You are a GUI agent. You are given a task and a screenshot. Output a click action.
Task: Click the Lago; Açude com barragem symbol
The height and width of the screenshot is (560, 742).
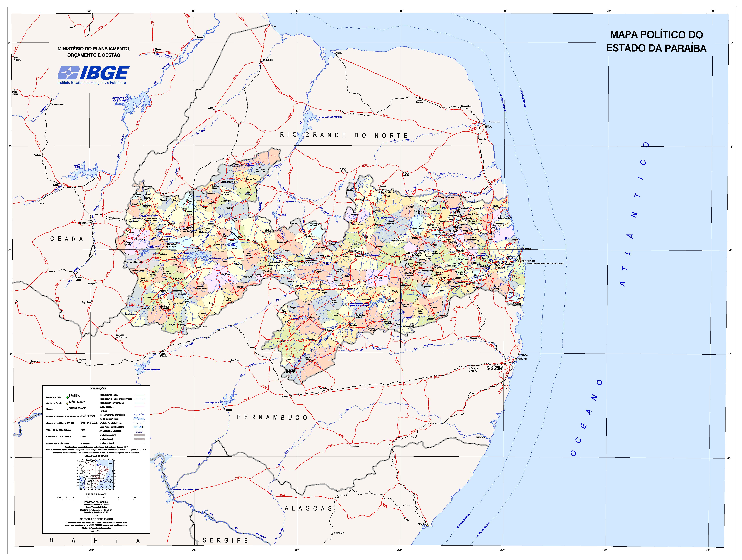[x=139, y=427]
